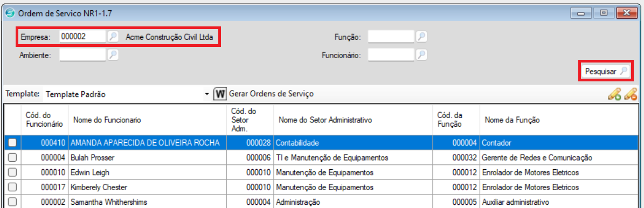
Task: Select the Samantha Whithershims name cell
Action: pos(147,202)
